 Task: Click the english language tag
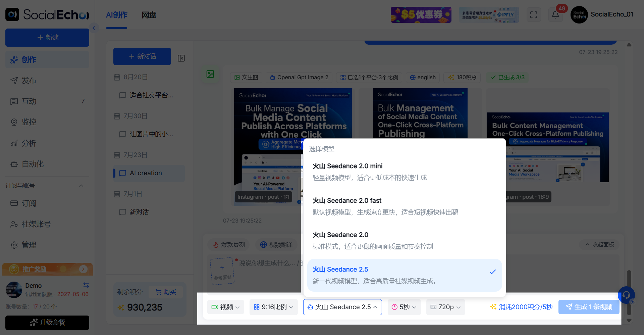click(x=423, y=78)
